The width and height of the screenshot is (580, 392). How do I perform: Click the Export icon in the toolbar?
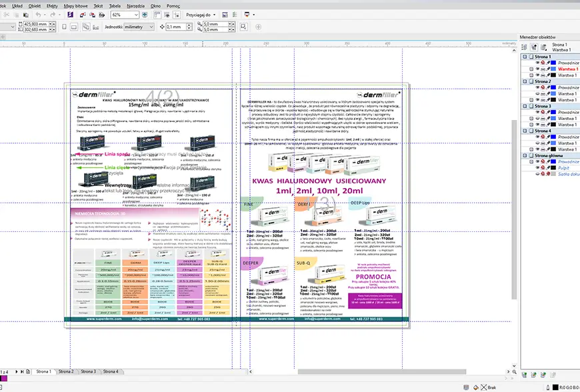[x=92, y=15]
